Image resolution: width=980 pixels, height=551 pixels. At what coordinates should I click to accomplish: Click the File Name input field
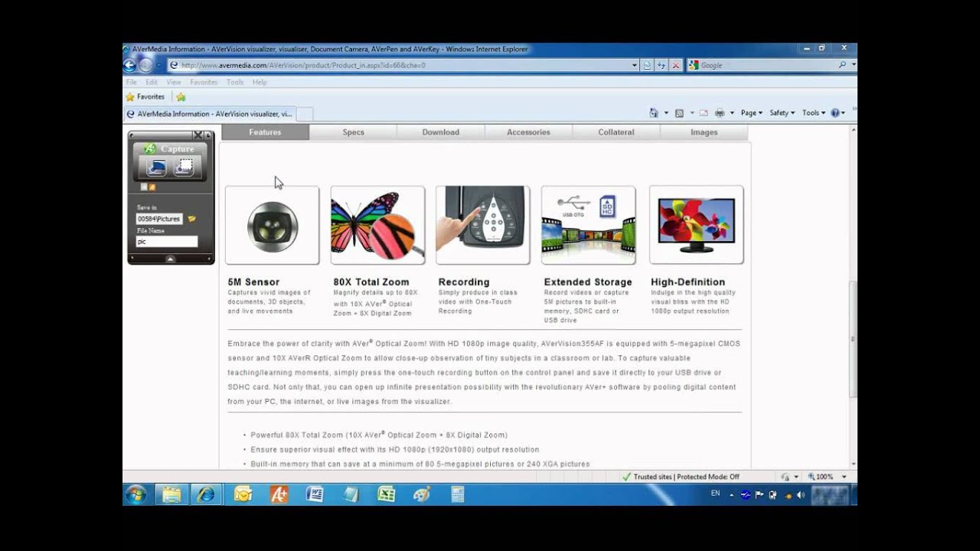point(166,242)
